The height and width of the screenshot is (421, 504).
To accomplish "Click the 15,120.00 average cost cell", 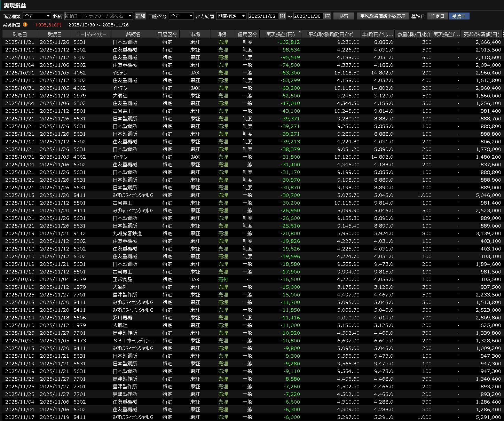I will click(x=347, y=157).
